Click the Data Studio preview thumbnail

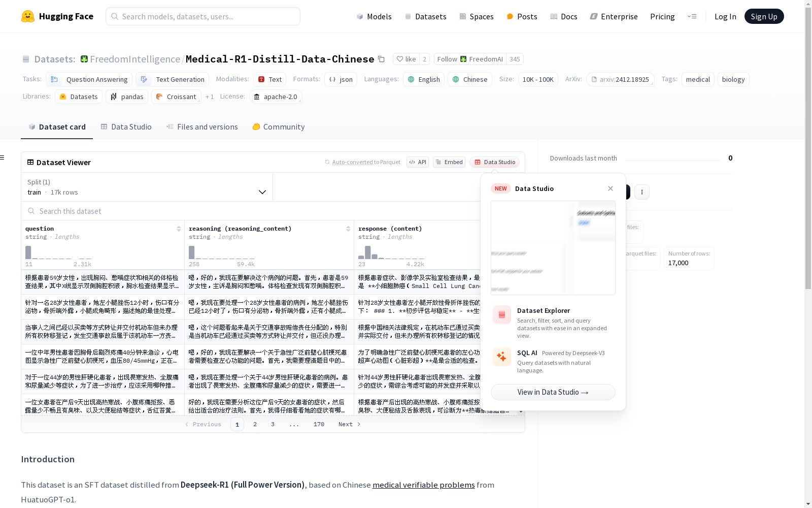pyautogui.click(x=553, y=248)
